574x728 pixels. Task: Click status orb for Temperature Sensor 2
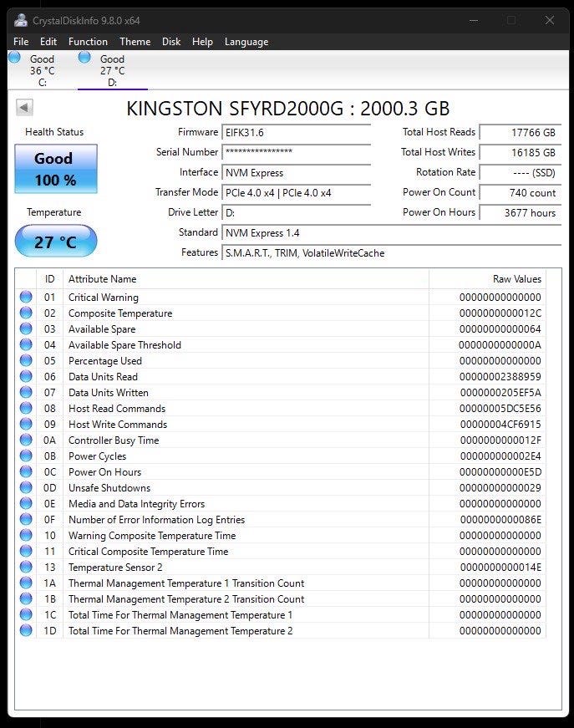click(26, 567)
